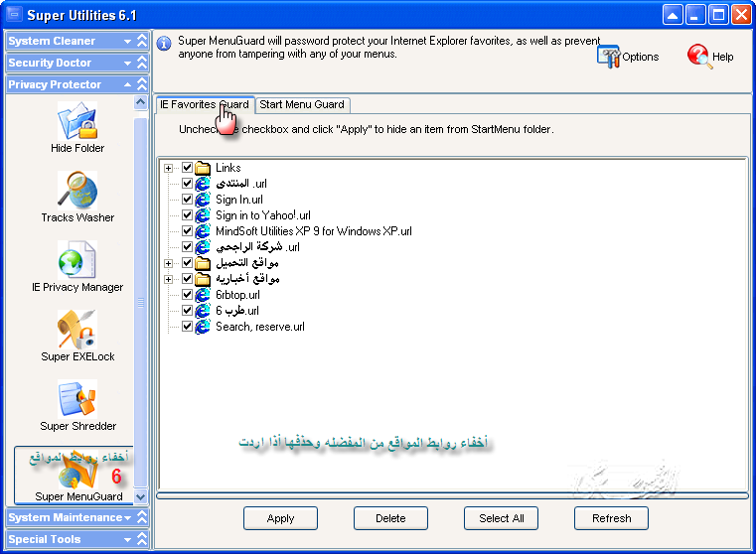Click the Select All button
Viewport: 756px width, 554px height.
[501, 518]
